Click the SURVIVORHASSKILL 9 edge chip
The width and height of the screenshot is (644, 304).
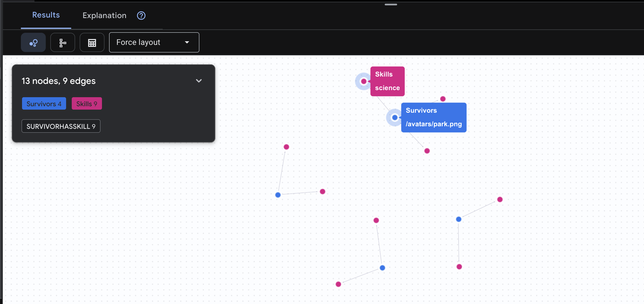pos(61,126)
